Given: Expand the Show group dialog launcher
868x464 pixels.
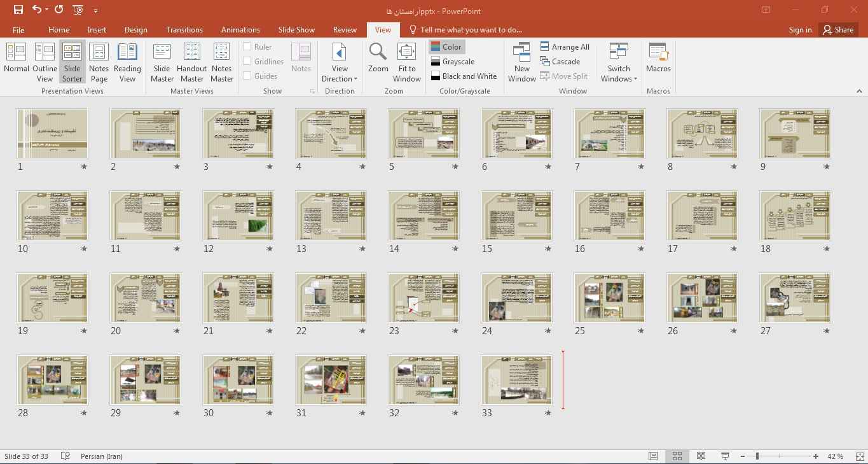Looking at the screenshot, I should coord(312,92).
